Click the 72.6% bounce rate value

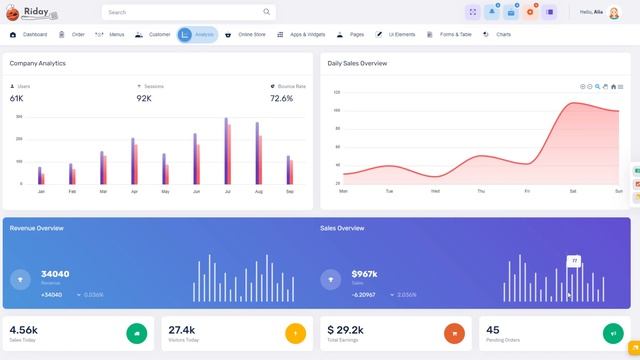tap(282, 98)
